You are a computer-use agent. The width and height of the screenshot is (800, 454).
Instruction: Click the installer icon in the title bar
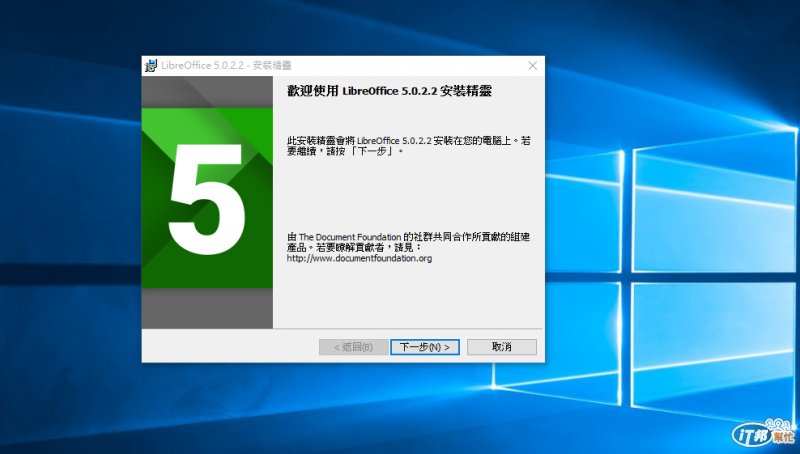(151, 66)
